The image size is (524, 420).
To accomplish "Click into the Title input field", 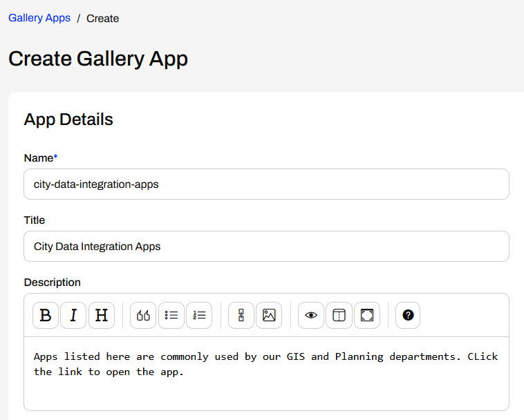I will click(x=266, y=247).
